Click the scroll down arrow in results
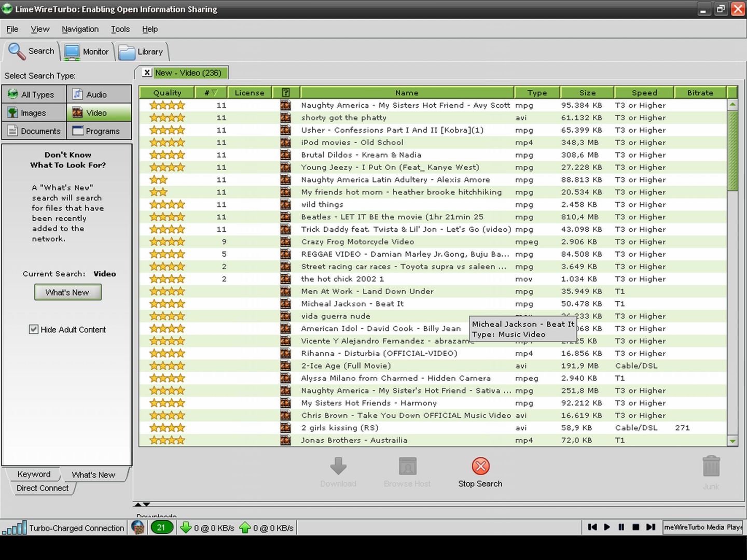 (x=732, y=441)
